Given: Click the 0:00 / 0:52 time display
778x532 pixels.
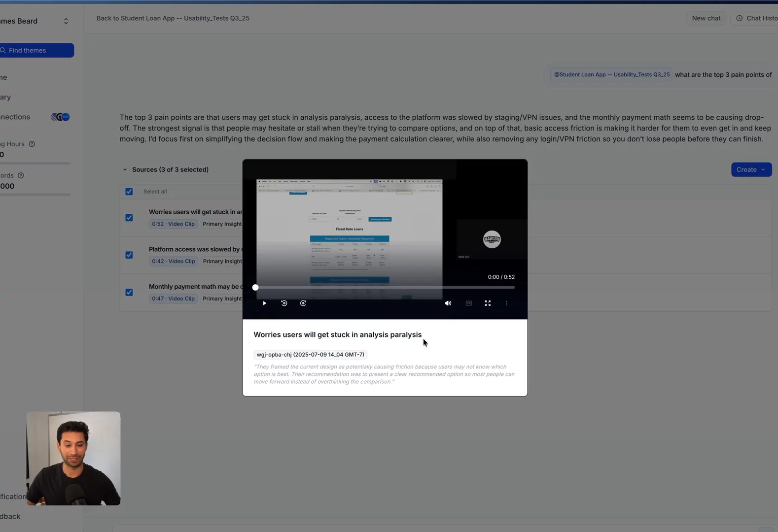Looking at the screenshot, I should tap(501, 277).
